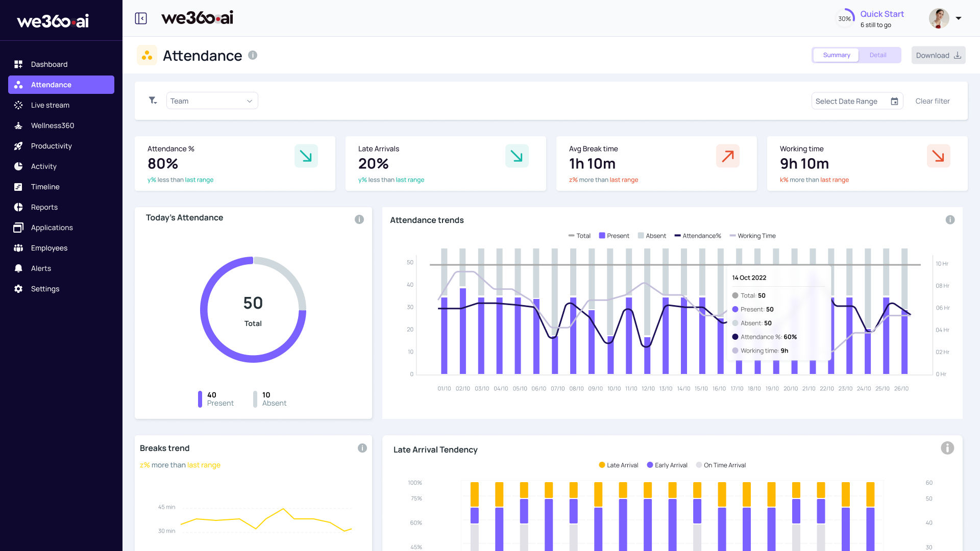
Task: Click Today's Attendance info icon
Action: [x=359, y=219]
